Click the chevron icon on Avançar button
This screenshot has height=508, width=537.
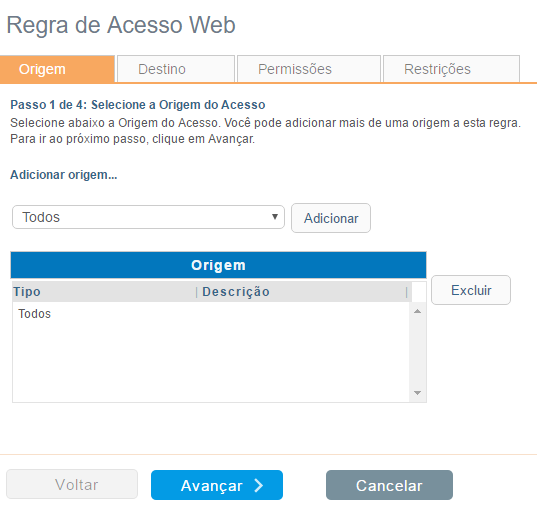tap(259, 485)
